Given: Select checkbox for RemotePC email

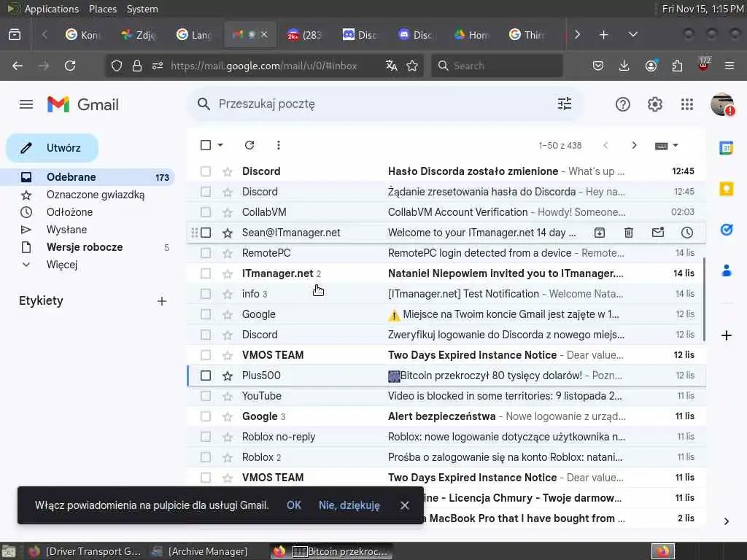Looking at the screenshot, I should pyautogui.click(x=206, y=253).
